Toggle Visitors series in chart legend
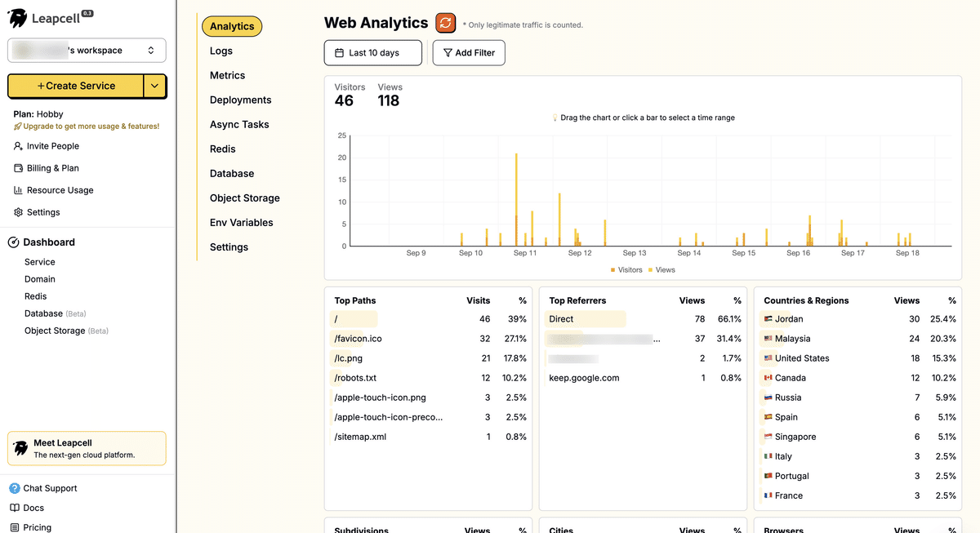 tap(626, 269)
